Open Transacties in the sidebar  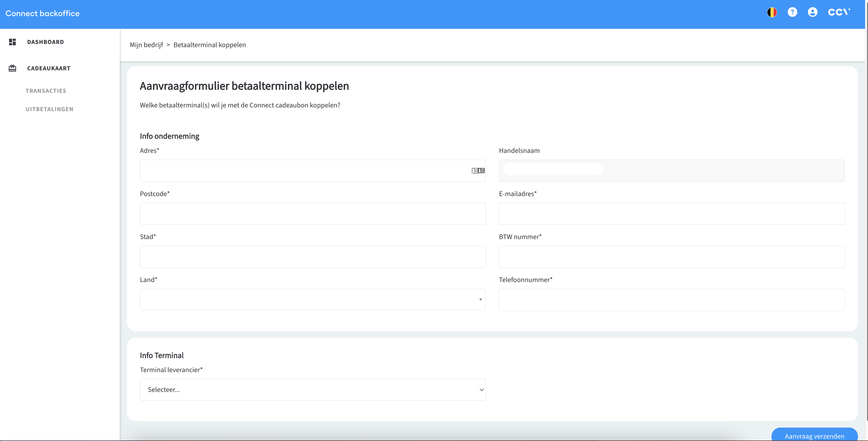(46, 91)
